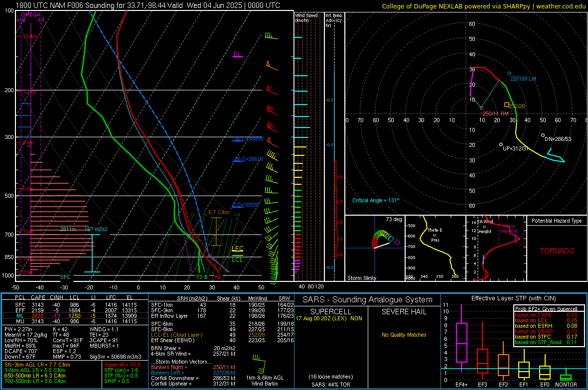Click the 700-500mb LR = 5.6 C/km line
The image size is (588, 390).
click(x=35, y=381)
